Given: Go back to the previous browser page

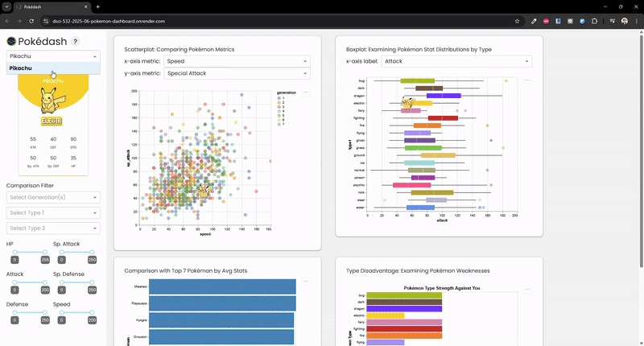Looking at the screenshot, I should [x=8, y=20].
